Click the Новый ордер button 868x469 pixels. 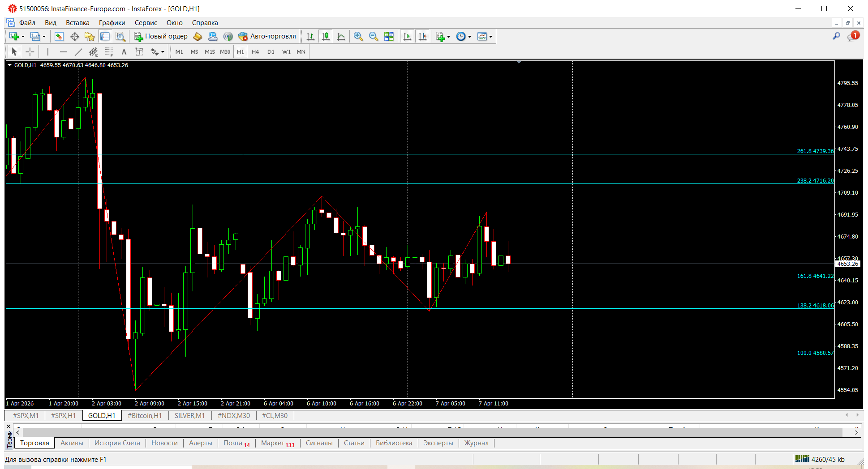(x=161, y=36)
